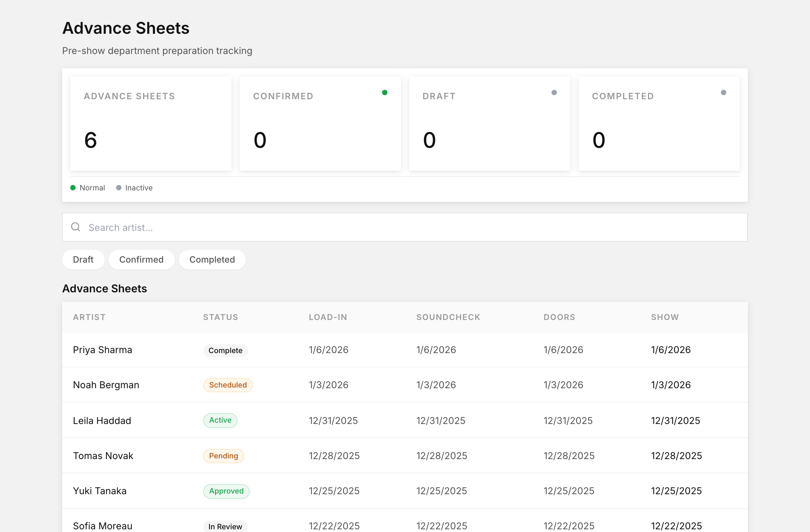
Task: Sort by the Doors column header
Action: 559,317
